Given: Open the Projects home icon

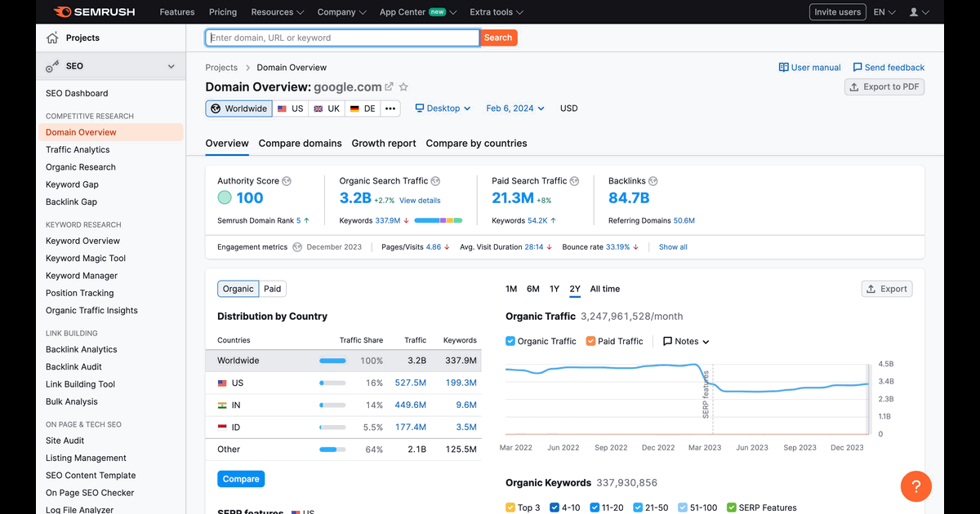Looking at the screenshot, I should click(52, 38).
